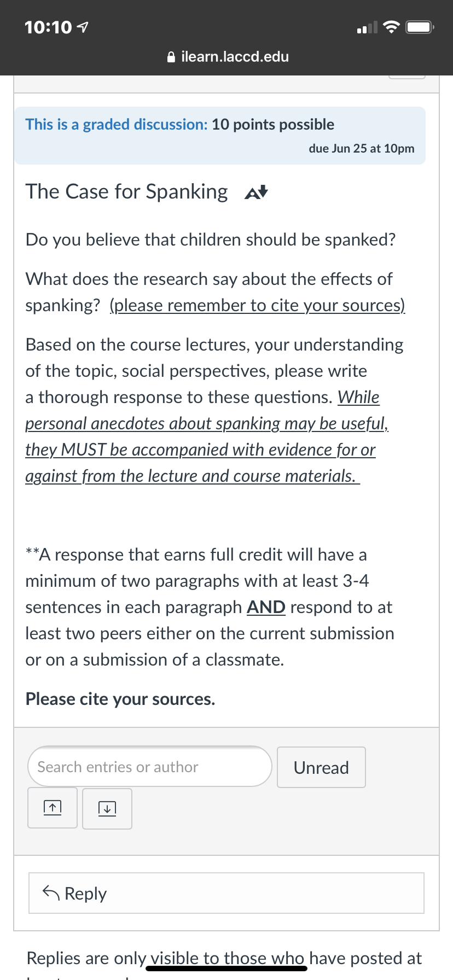Tap the Wi-Fi status icon

pos(391,27)
